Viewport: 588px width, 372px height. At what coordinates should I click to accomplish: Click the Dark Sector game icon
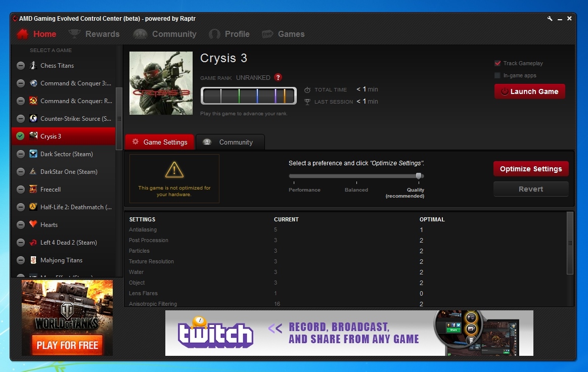[33, 154]
